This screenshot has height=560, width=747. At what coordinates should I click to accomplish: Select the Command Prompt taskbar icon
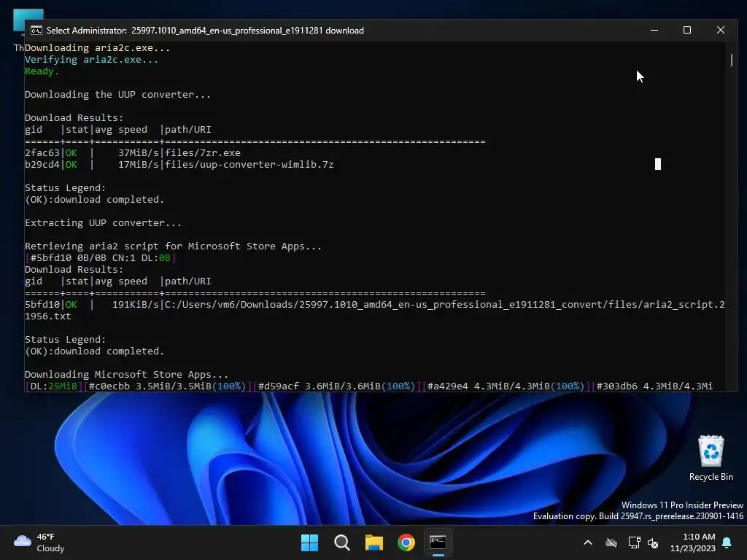438,542
